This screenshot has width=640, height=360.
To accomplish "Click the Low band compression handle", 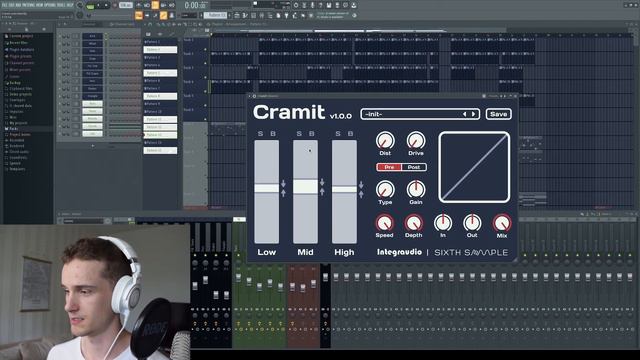I will click(267, 188).
